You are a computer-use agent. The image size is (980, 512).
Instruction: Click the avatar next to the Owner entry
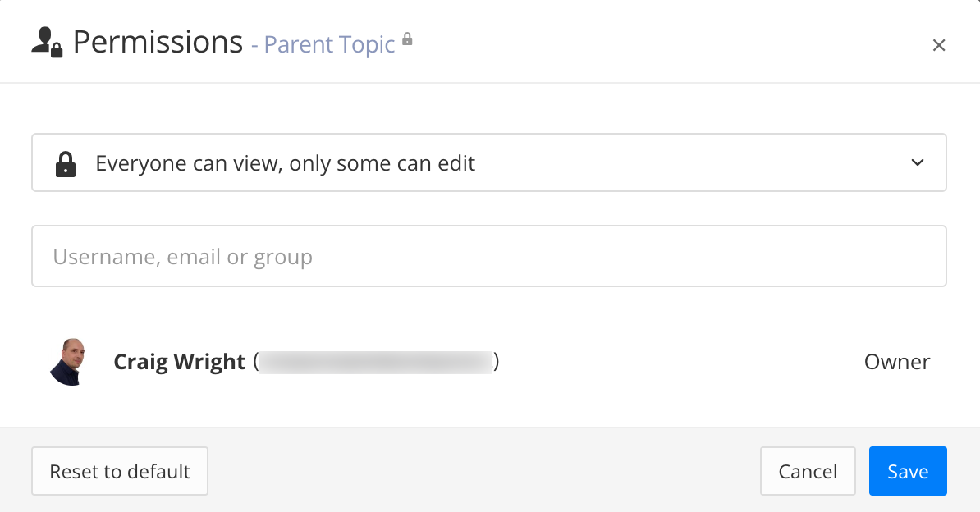tap(69, 361)
